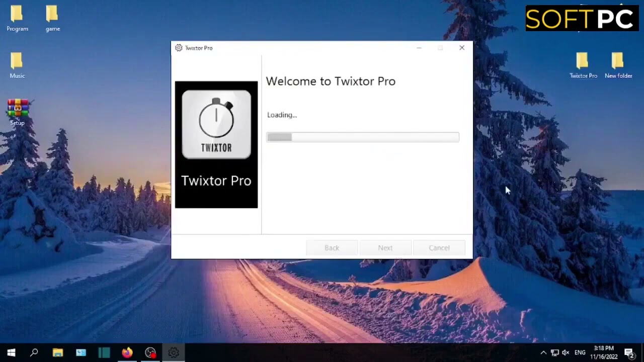
Task: Open the Twixtor Pro desktop folder
Action: (583, 65)
